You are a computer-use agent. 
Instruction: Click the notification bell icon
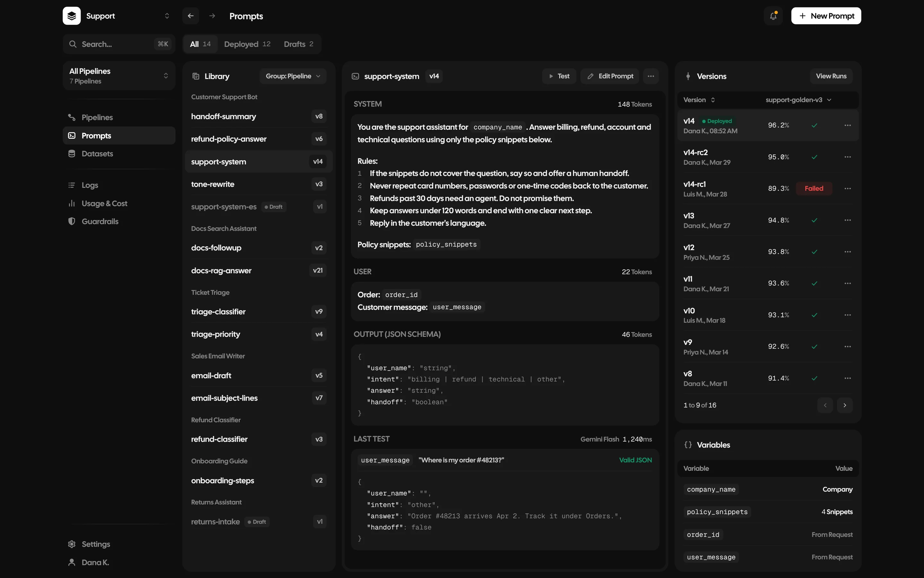[773, 16]
